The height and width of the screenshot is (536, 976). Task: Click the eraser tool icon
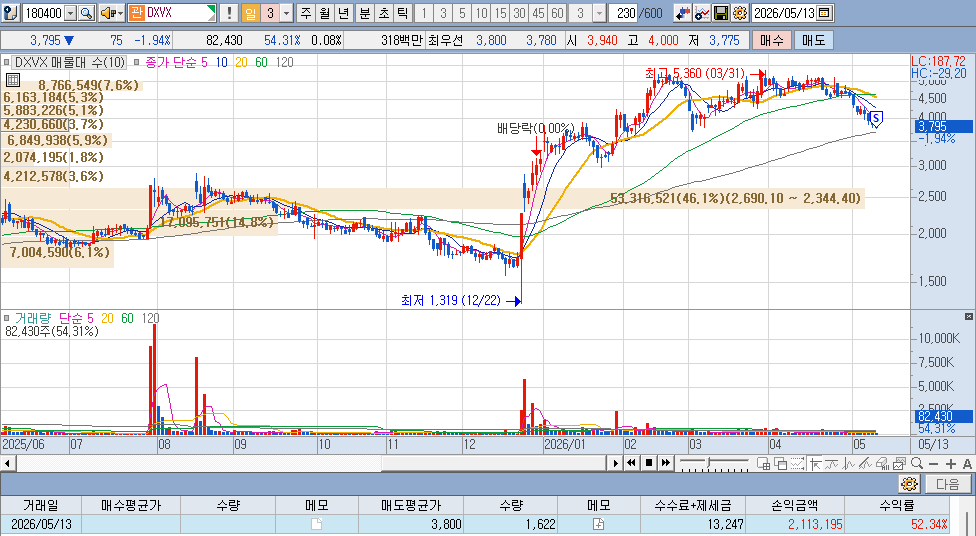[x=882, y=463]
